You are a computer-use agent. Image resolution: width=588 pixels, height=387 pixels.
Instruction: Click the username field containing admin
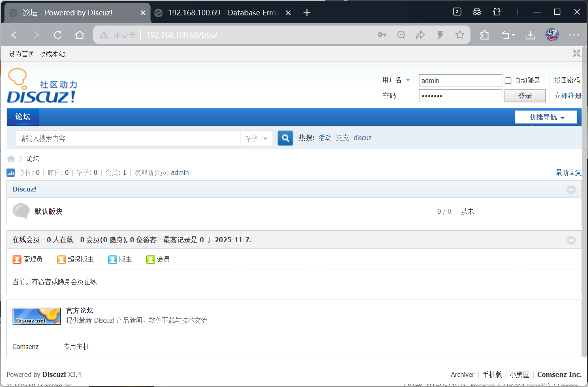460,80
